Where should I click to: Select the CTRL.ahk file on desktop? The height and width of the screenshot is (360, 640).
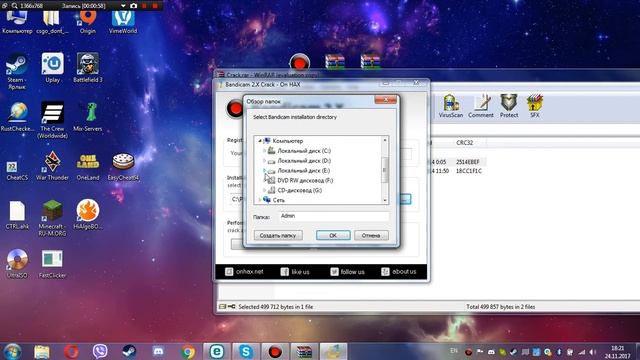(x=17, y=214)
